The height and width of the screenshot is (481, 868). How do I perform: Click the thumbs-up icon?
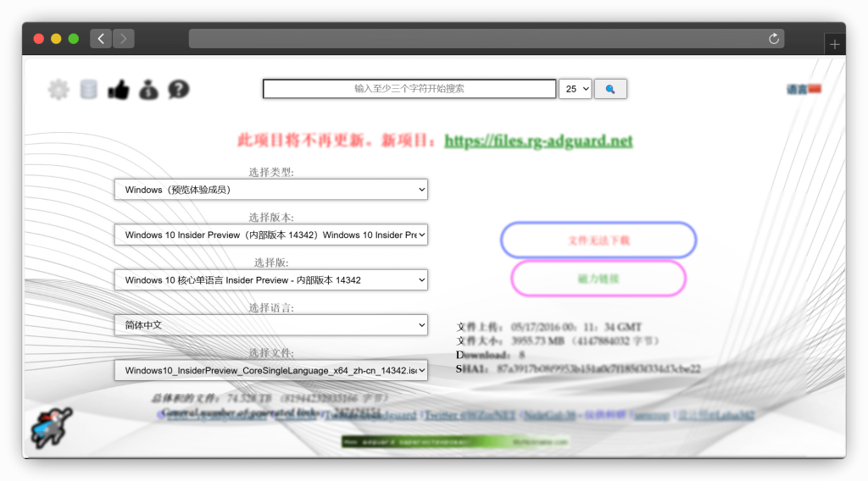click(x=119, y=89)
